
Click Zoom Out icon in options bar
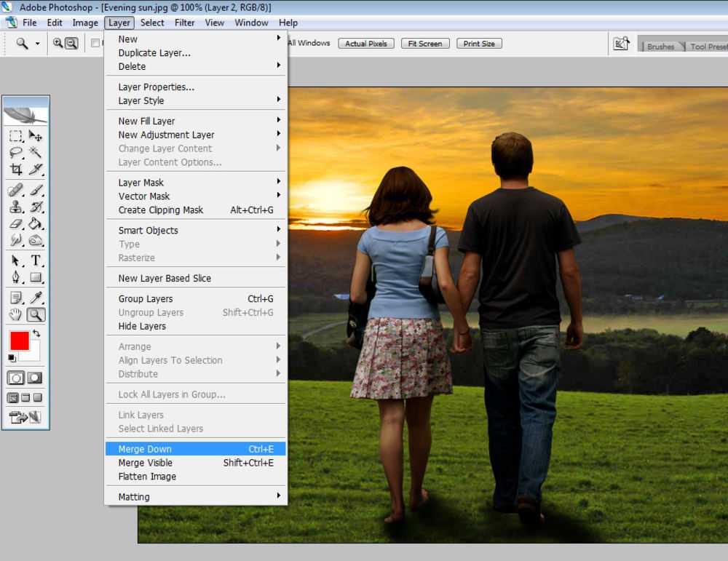coord(71,43)
